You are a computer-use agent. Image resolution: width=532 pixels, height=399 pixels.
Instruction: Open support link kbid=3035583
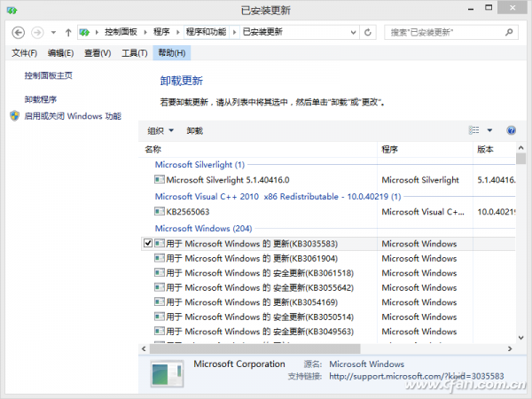(417, 376)
